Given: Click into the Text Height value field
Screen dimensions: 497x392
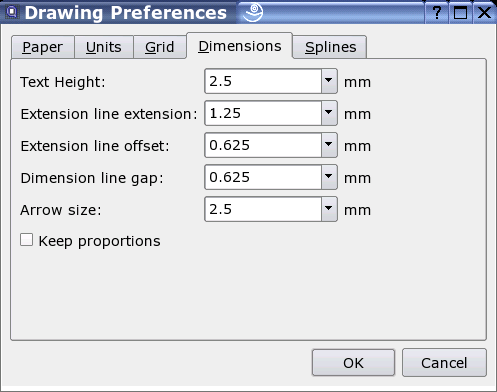Looking at the screenshot, I should 263,81.
